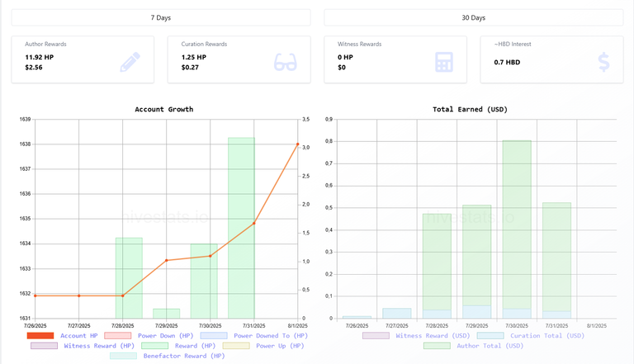The width and height of the screenshot is (634, 364).
Task: Click the pencil icon in Author Rewards
Action: pyautogui.click(x=130, y=62)
